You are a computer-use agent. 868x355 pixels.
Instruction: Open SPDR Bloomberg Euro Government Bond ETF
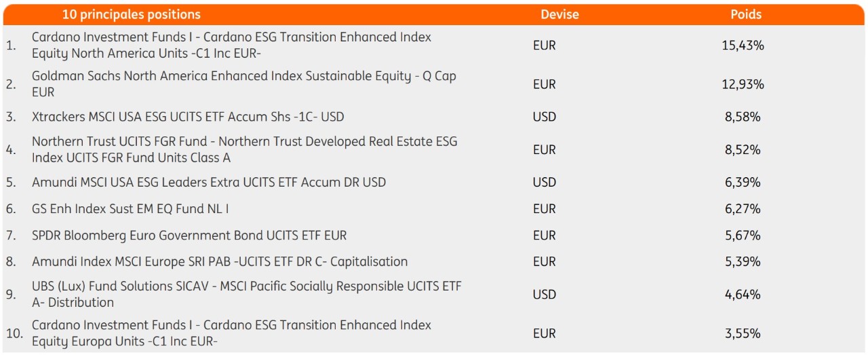pos(189,236)
